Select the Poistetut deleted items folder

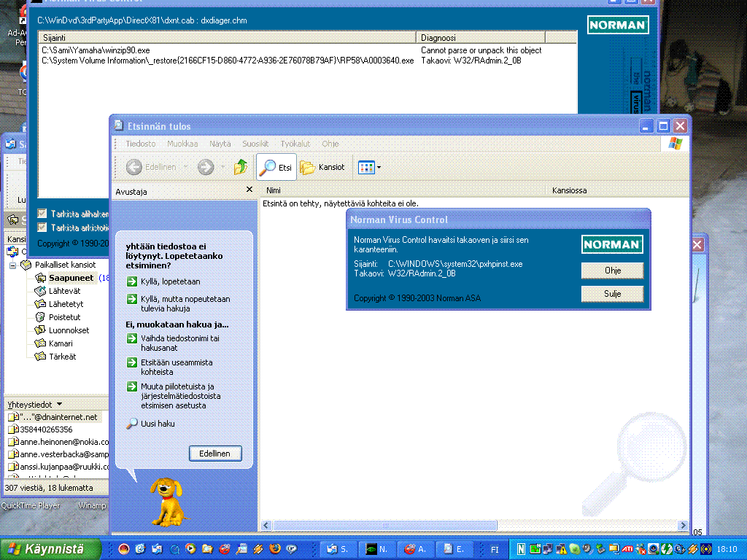click(64, 317)
